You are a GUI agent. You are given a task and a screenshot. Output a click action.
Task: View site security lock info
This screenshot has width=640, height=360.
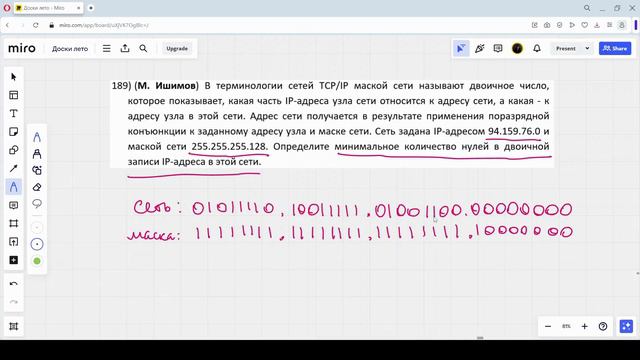(x=51, y=25)
